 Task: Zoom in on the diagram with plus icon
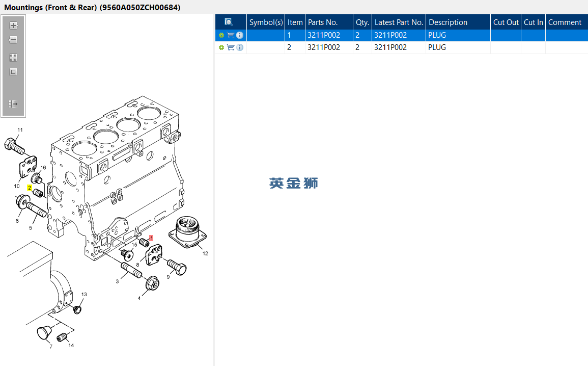pyautogui.click(x=13, y=25)
